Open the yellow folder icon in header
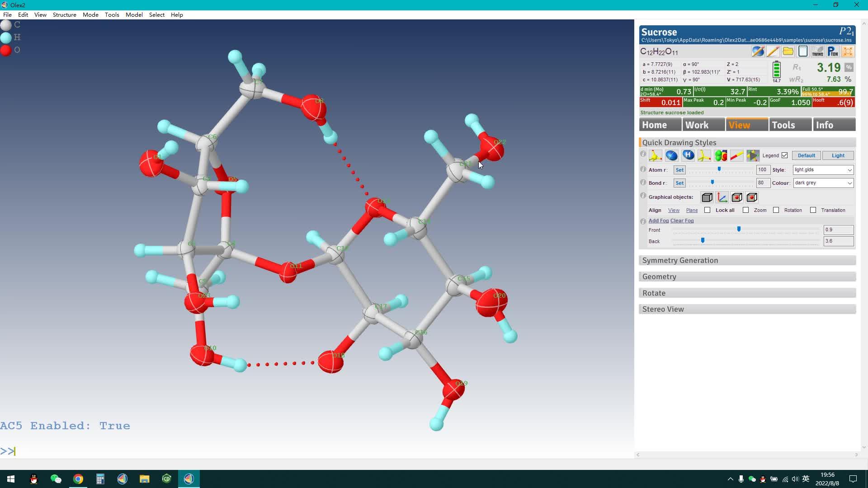 (788, 52)
